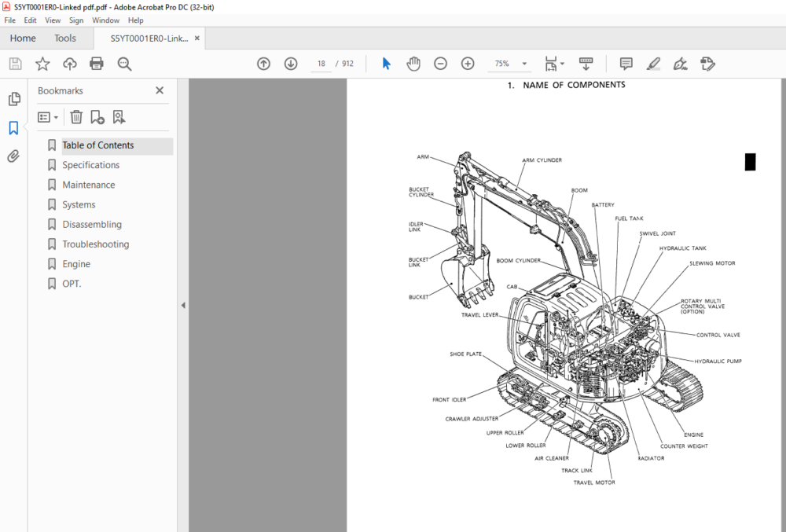Open the zoom level dropdown
The width and height of the screenshot is (786, 532).
tap(524, 64)
